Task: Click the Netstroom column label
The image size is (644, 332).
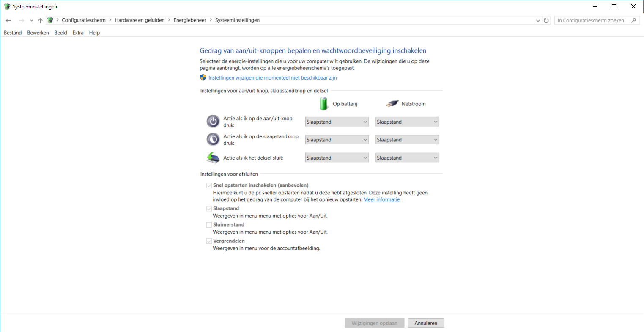Action: 414,104
